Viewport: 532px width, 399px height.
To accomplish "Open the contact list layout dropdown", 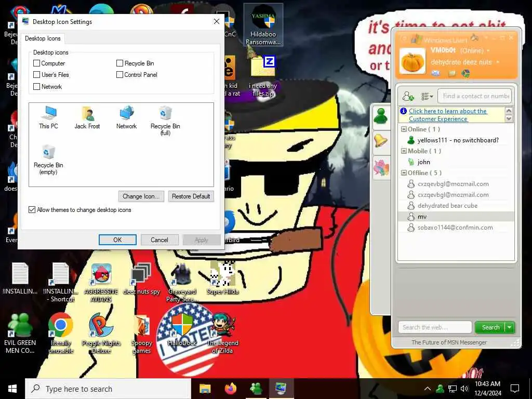I will pos(427,97).
